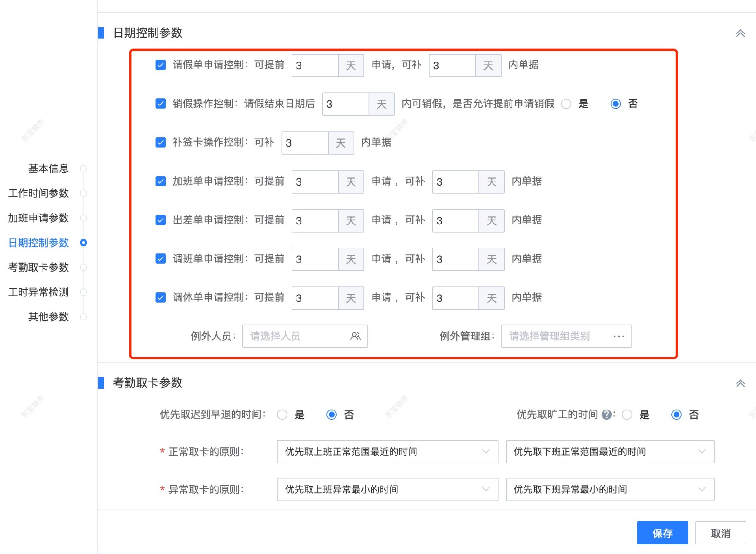Click the person picker icon in 例外人员 field

355,336
